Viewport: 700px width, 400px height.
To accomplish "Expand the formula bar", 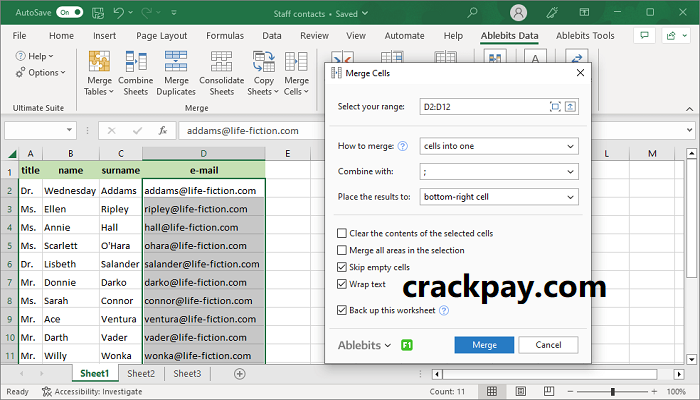I will click(691, 130).
